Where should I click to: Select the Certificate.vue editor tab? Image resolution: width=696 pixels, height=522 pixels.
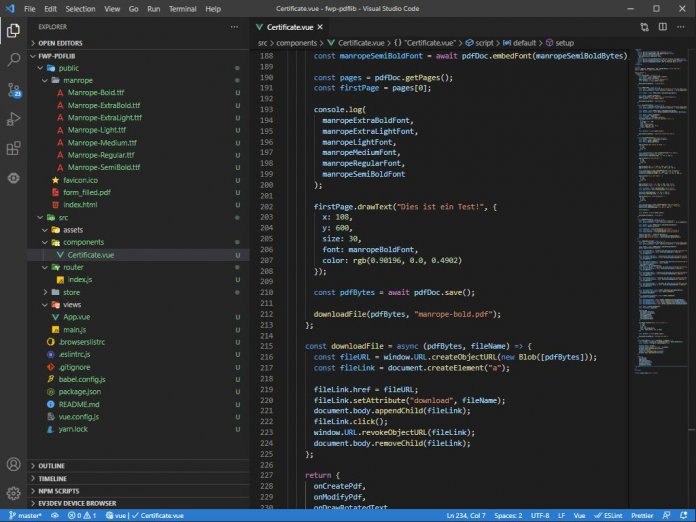pos(290,27)
